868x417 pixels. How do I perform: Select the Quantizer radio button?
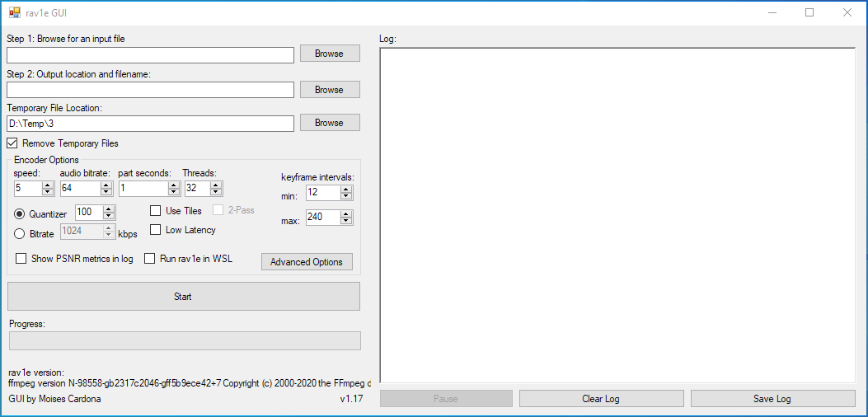(x=20, y=213)
